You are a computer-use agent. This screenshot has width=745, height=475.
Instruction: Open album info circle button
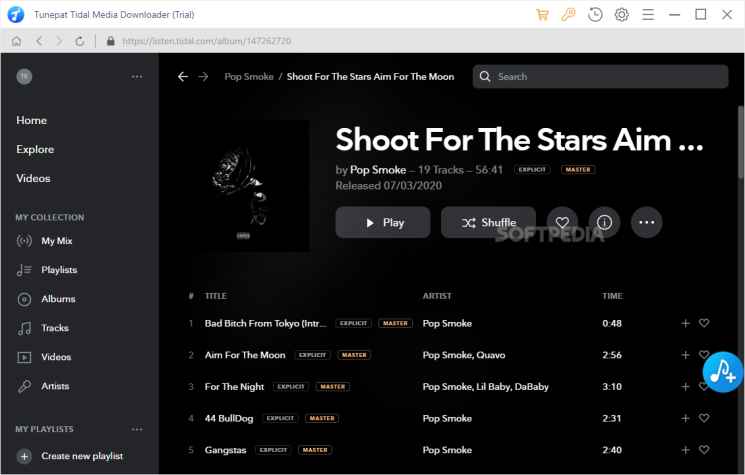604,222
